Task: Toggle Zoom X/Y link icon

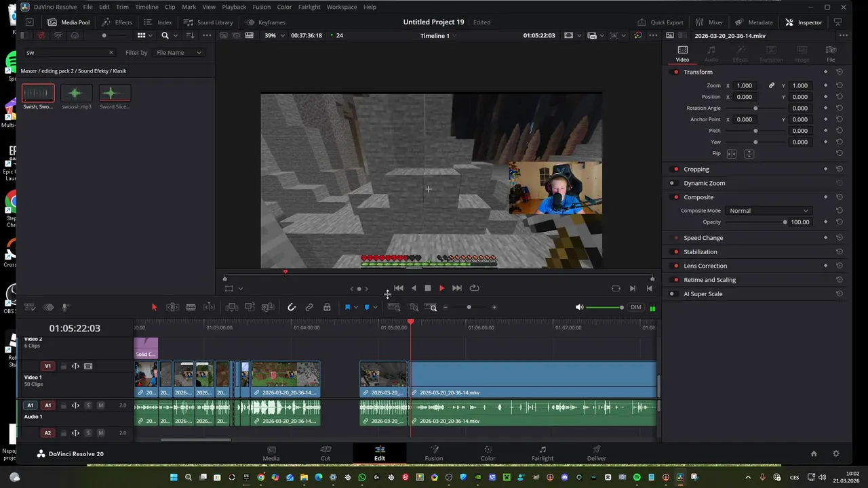Action: (771, 85)
